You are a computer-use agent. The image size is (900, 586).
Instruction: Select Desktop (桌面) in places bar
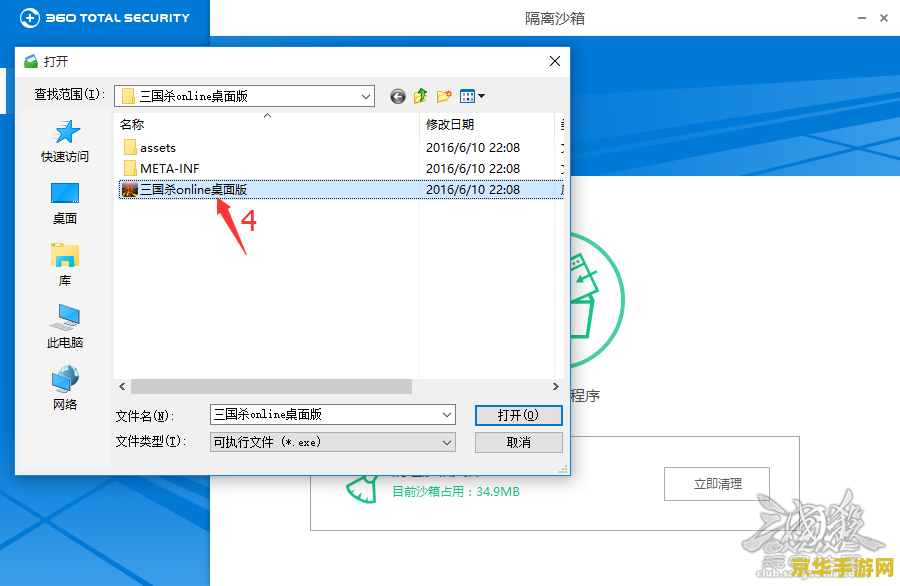click(x=65, y=204)
